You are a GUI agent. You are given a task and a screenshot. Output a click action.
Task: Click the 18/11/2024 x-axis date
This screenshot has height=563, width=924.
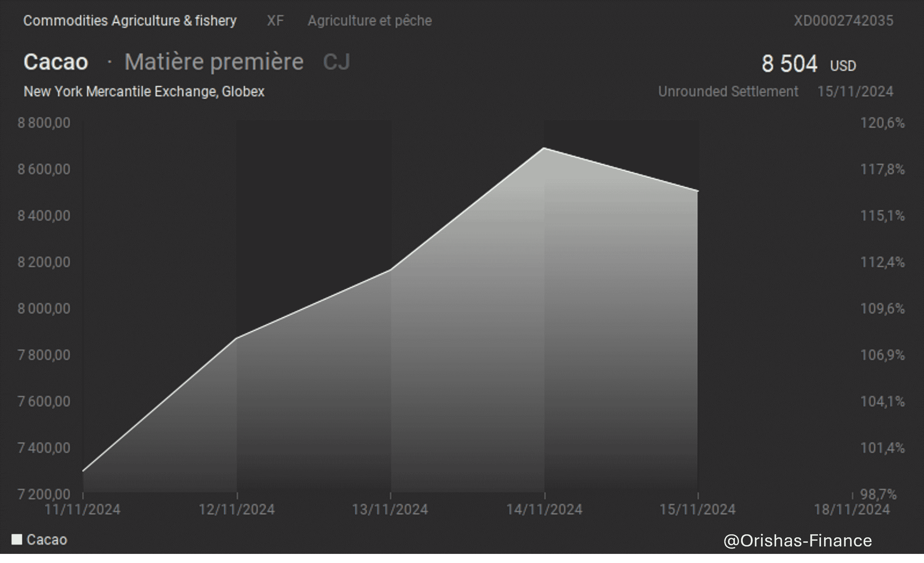point(852,510)
